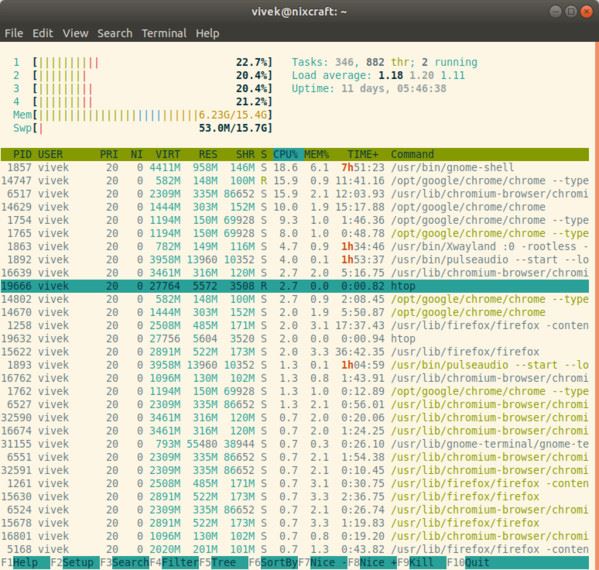Select process row with PID 14629
This screenshot has width=599, height=570.
[295, 207]
